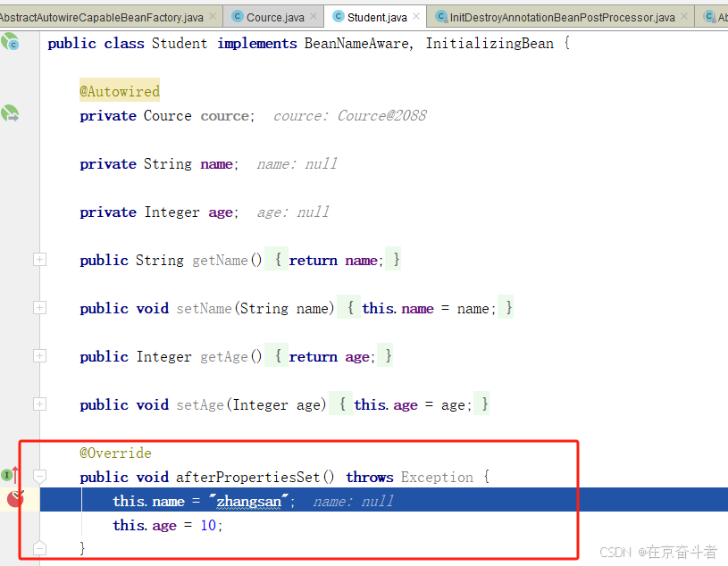Click the setAge method name
The height and width of the screenshot is (566, 728).
point(200,405)
